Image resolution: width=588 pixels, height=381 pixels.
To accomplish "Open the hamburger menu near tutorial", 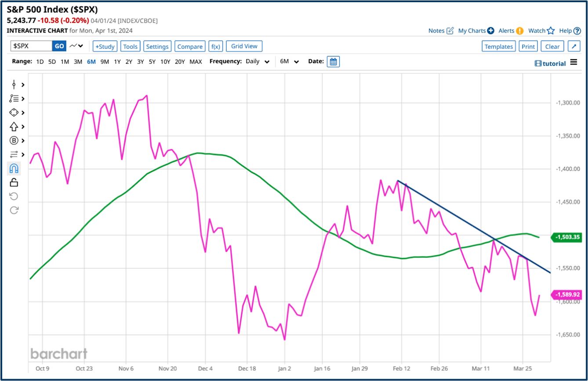I will coord(574,62).
